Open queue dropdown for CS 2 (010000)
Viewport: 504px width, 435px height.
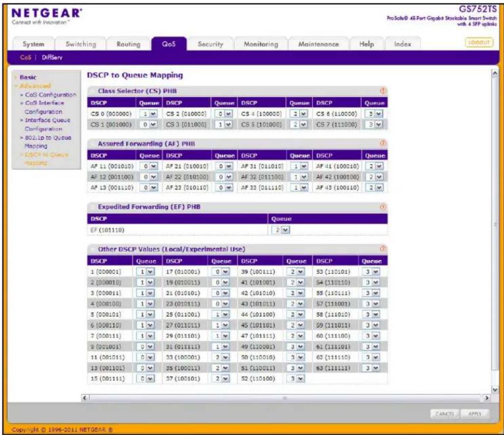224,114
